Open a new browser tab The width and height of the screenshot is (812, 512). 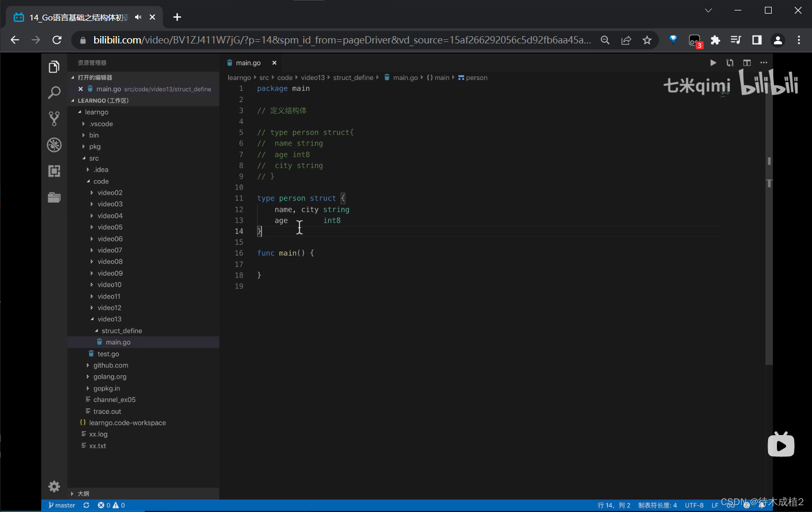click(x=177, y=17)
